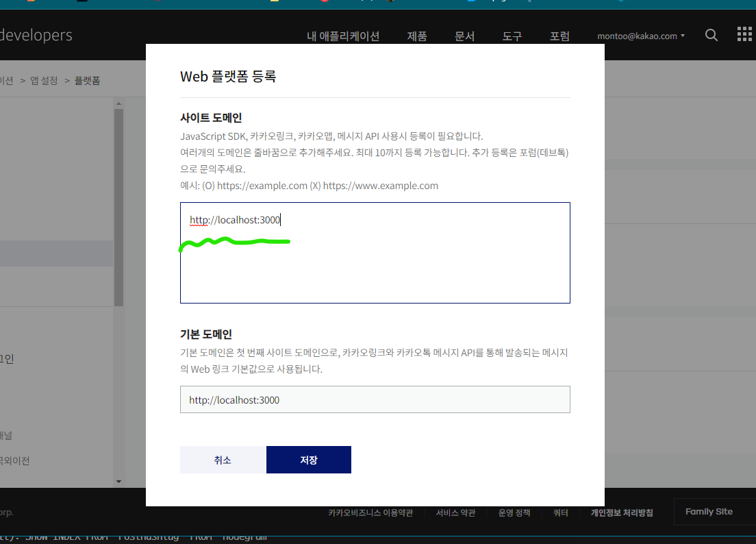Image resolution: width=756 pixels, height=544 pixels.
Task: Click the 저장 save button
Action: pos(309,460)
